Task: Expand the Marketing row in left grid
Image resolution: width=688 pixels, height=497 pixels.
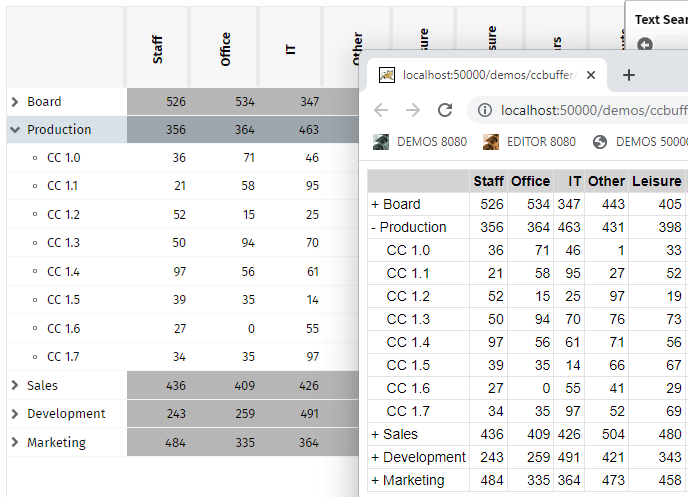Action: (x=15, y=443)
